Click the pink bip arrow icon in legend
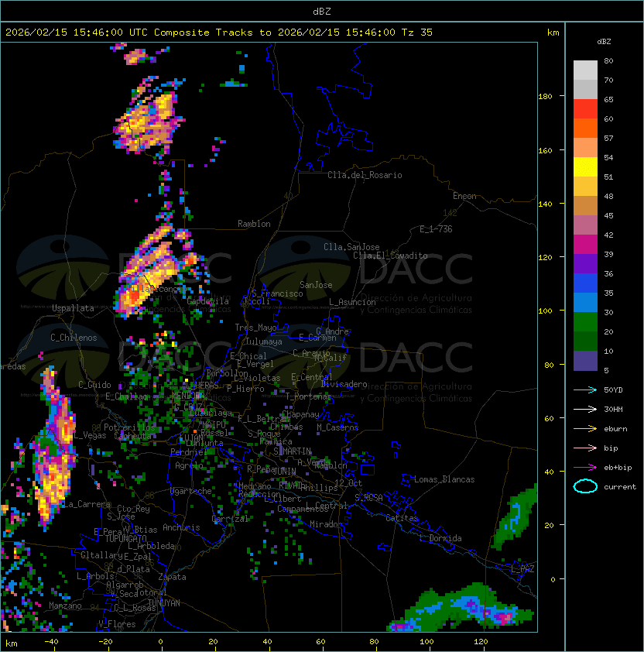644x652 pixels. click(585, 448)
